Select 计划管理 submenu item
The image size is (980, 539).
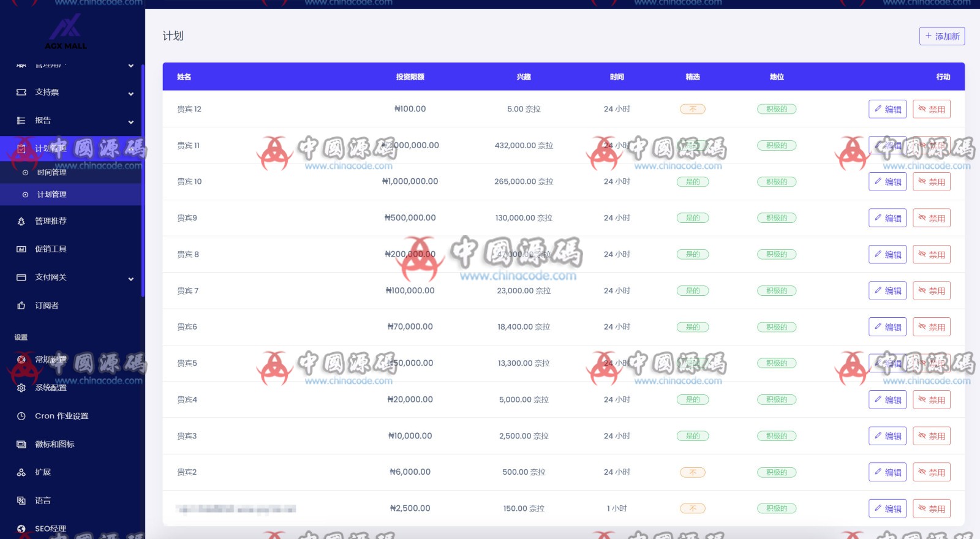[70, 194]
